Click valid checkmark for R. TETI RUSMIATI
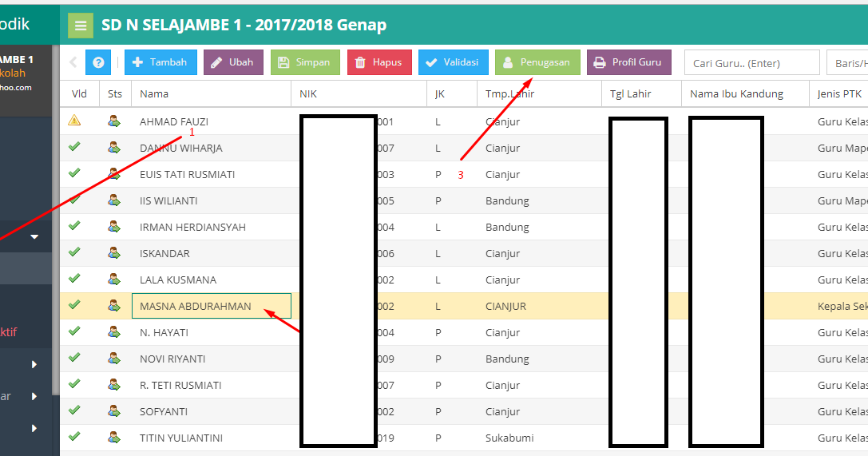868x456 pixels. click(x=74, y=383)
